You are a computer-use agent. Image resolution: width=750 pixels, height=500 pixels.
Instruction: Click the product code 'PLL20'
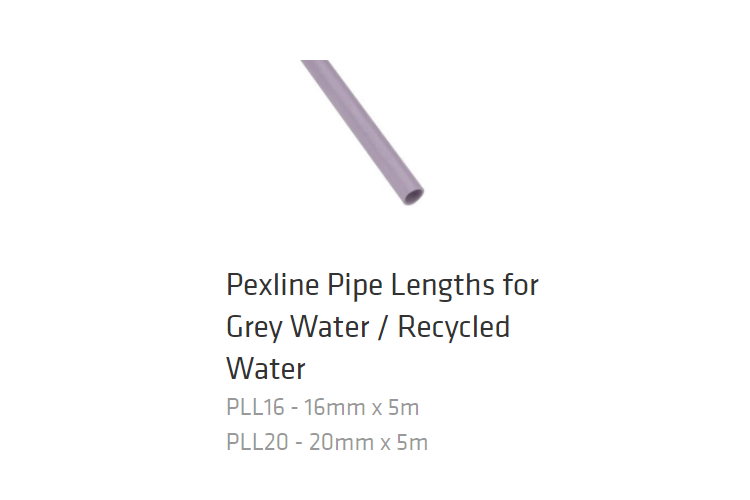pyautogui.click(x=257, y=442)
